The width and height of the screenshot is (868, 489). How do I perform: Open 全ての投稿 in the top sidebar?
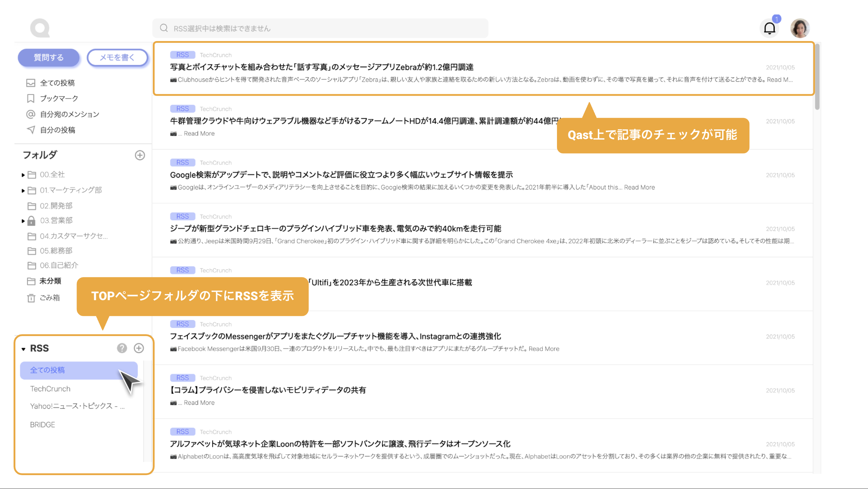tap(57, 83)
